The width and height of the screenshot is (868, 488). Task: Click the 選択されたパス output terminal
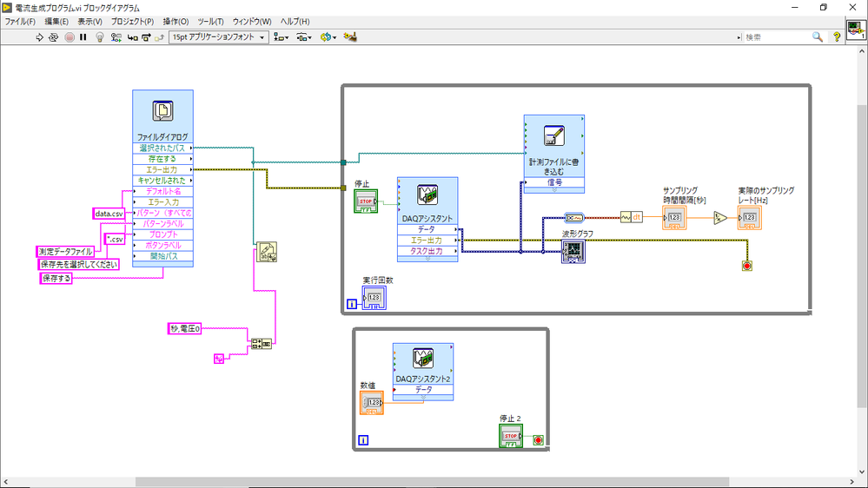click(x=162, y=148)
